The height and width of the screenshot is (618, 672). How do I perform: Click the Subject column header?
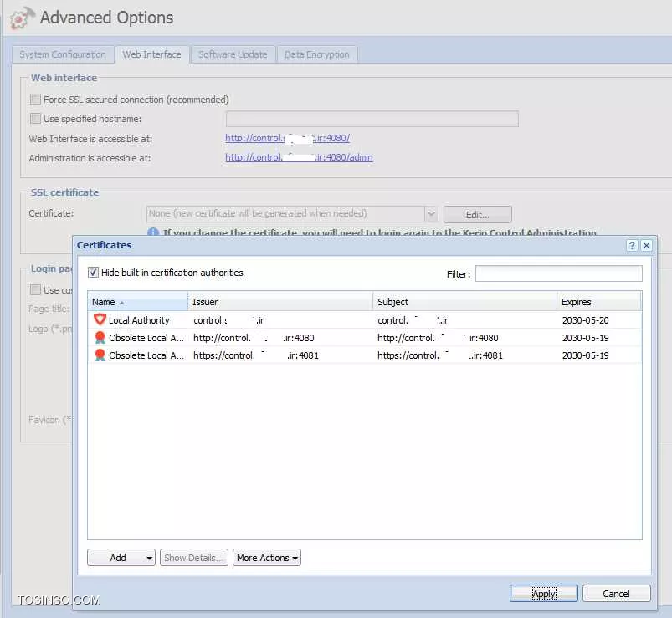point(465,302)
